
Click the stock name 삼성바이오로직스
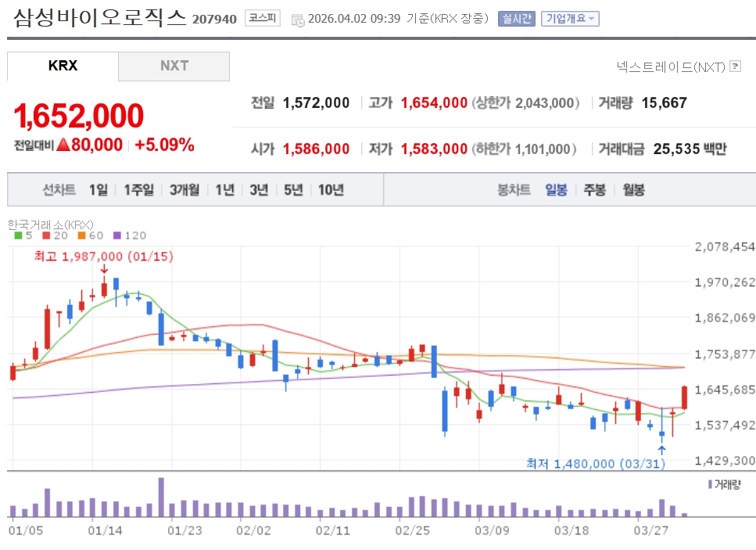click(x=100, y=18)
